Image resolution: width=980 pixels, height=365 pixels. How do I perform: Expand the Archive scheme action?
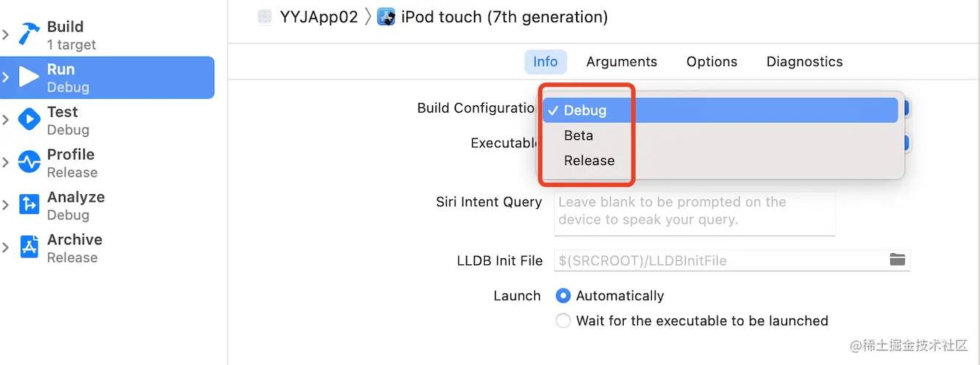(x=6, y=248)
